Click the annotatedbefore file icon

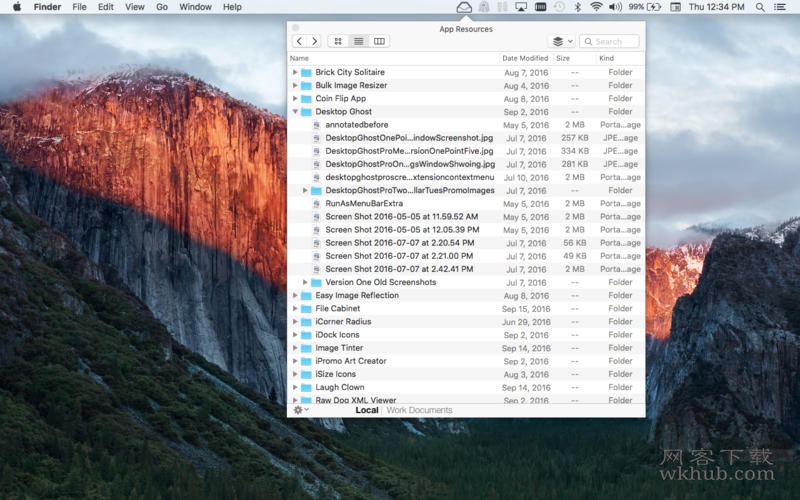coord(316,125)
